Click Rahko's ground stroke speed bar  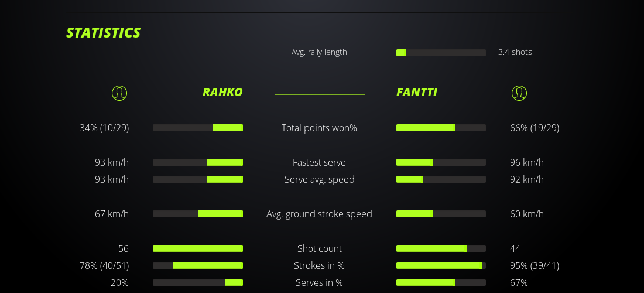tap(198, 214)
